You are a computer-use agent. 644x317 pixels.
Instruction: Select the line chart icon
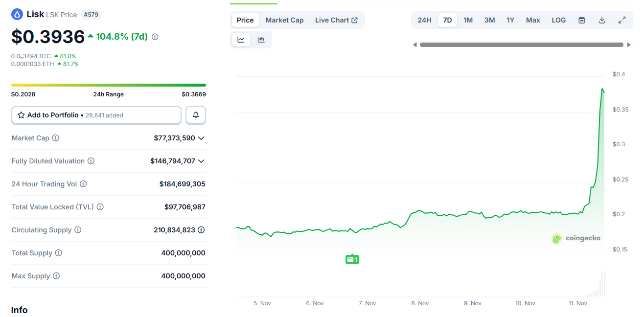[x=240, y=39]
